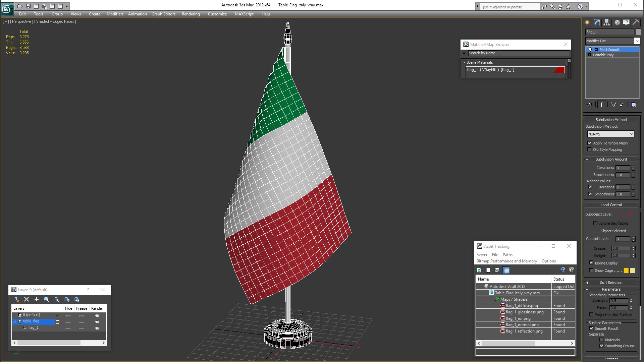
Task: Click Status column header in Asset Tracking
Action: point(563,279)
